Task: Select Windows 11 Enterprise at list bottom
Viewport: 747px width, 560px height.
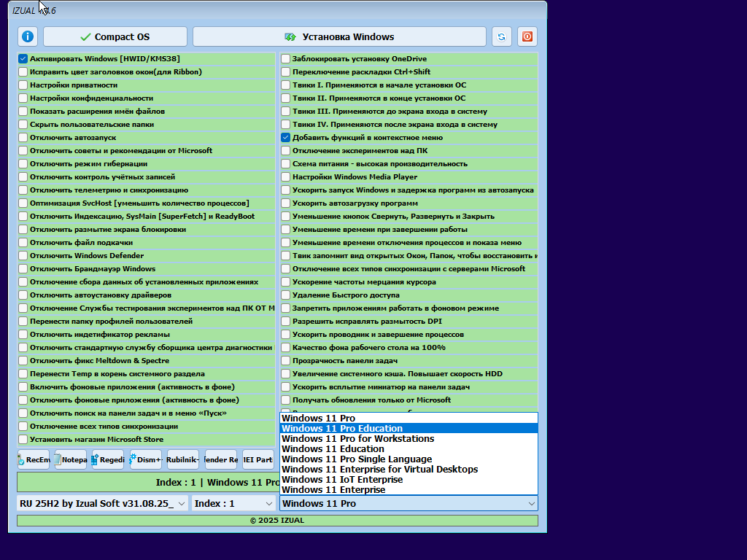Action: click(x=409, y=490)
